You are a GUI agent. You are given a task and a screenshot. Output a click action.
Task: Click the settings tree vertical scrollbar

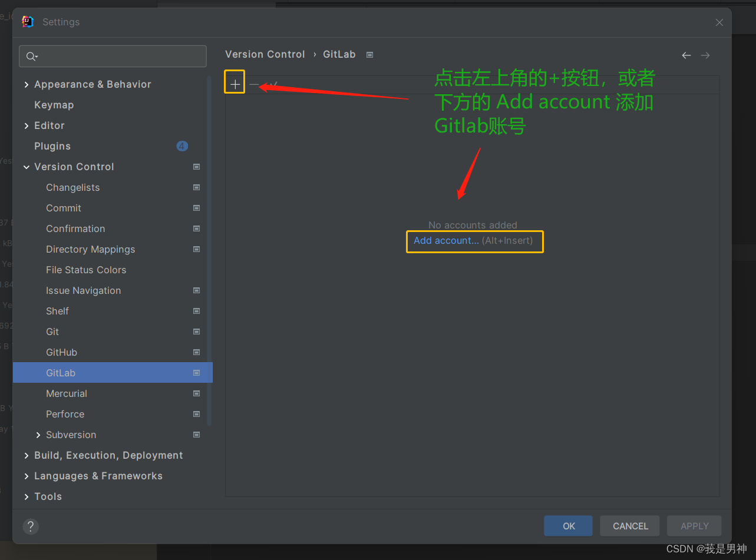pos(209,250)
